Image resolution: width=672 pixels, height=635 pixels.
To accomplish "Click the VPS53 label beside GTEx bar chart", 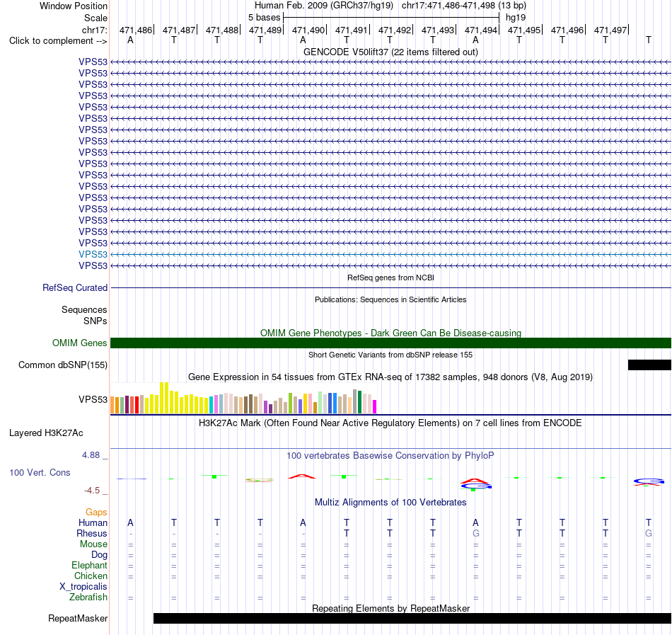I will click(93, 399).
